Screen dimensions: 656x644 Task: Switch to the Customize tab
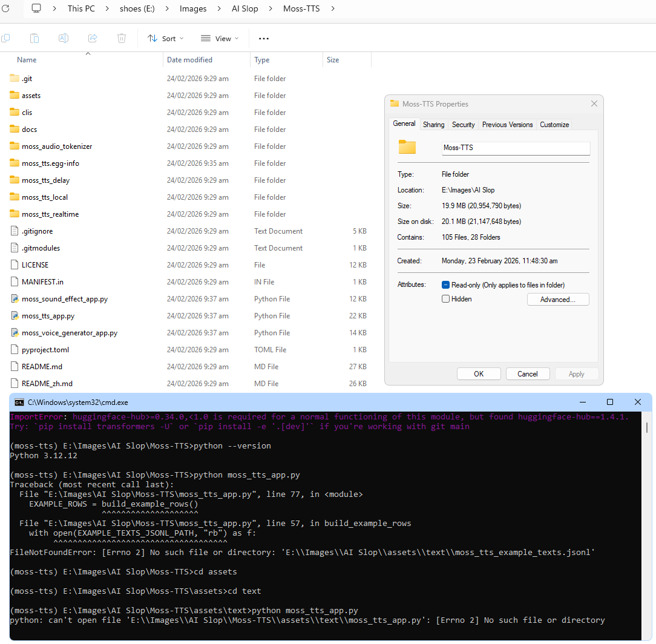(x=554, y=124)
